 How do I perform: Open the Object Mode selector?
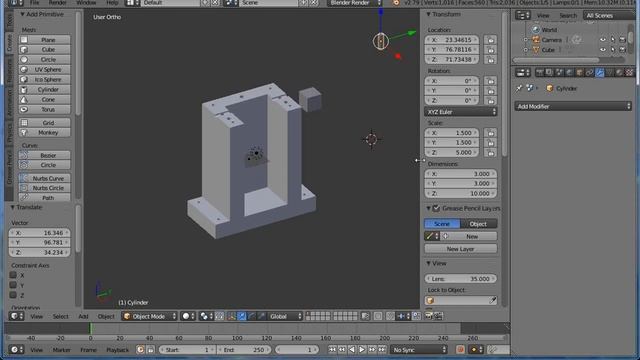coord(149,316)
